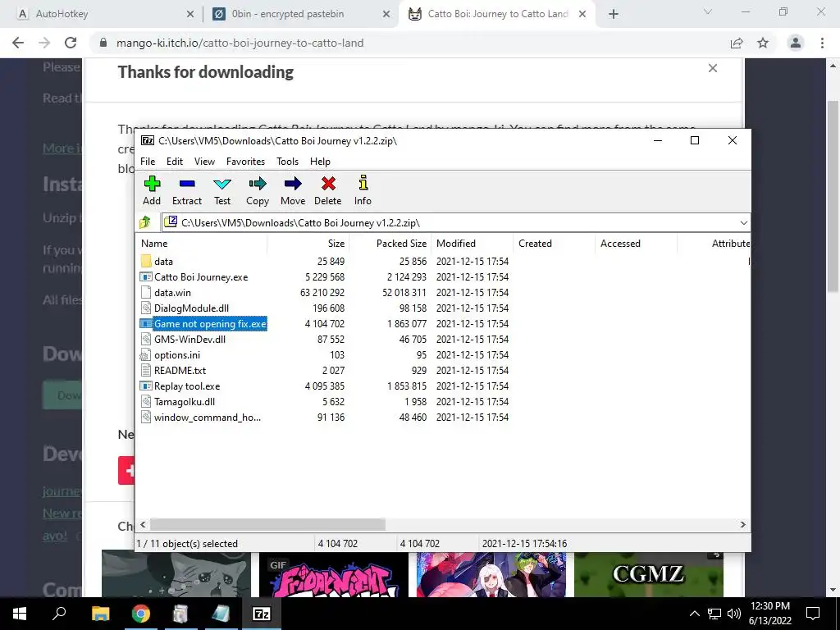Open the Tools menu
This screenshot has width=840, height=630.
[288, 162]
